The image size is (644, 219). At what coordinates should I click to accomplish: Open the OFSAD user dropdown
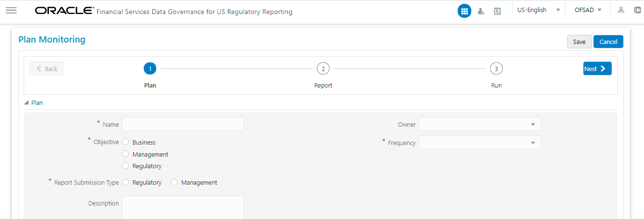coord(588,10)
